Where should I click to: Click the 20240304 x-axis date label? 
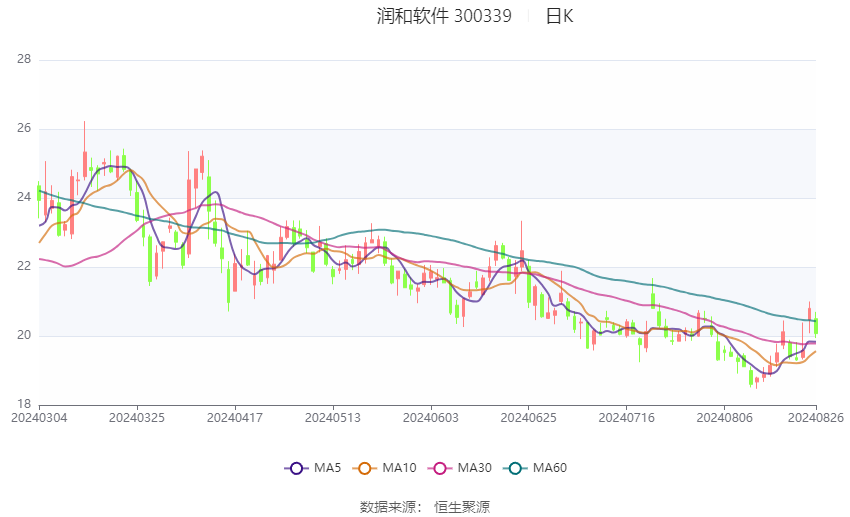coord(39,418)
